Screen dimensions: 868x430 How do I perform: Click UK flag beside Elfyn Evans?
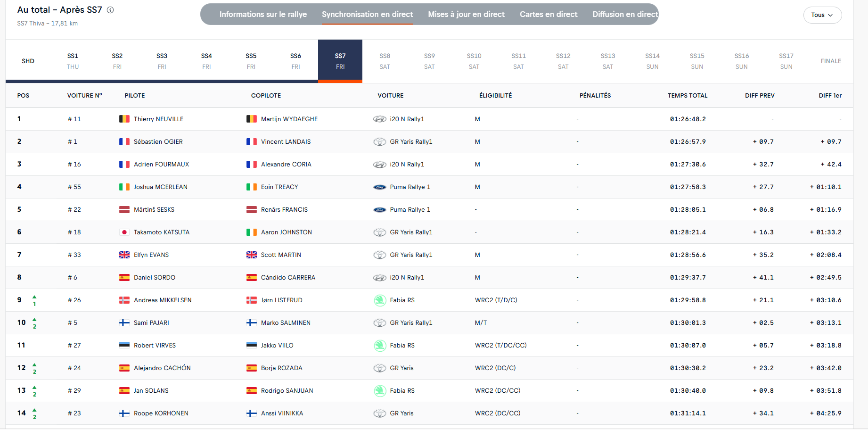(x=124, y=255)
